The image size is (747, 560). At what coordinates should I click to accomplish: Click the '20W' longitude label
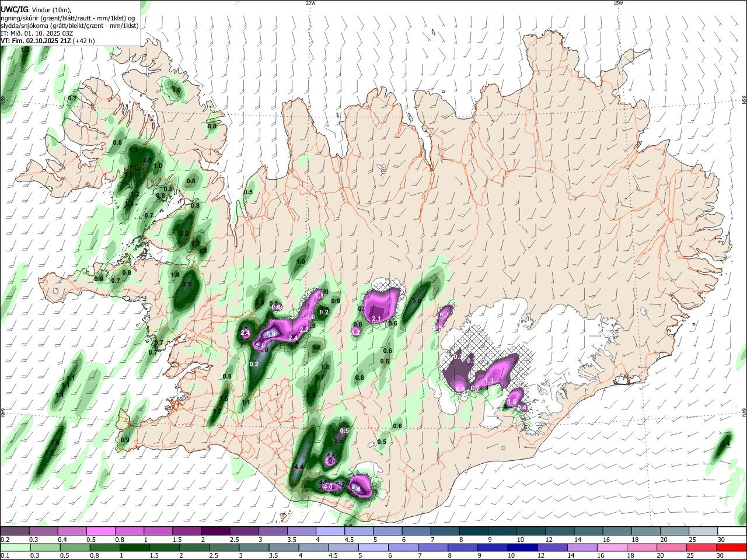310,3
